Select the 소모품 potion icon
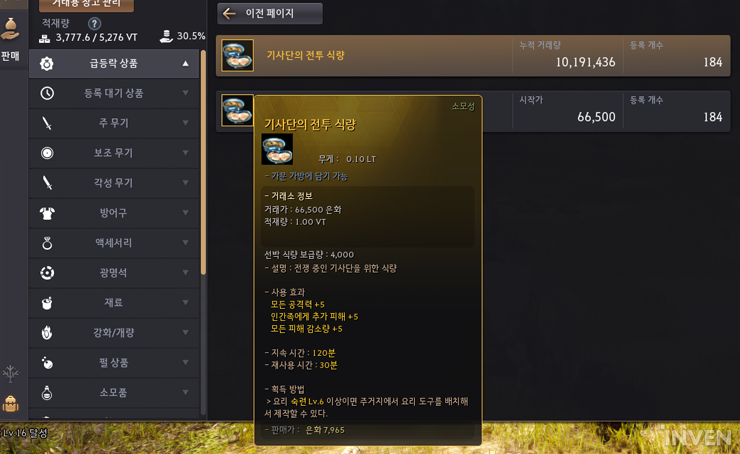The width and height of the screenshot is (740, 454). pyautogui.click(x=47, y=393)
